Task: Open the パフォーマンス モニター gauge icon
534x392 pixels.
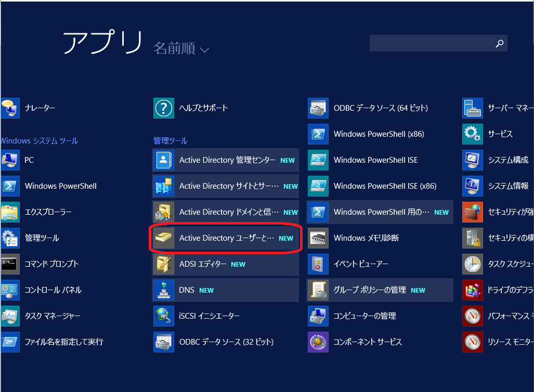Action: coord(473,316)
